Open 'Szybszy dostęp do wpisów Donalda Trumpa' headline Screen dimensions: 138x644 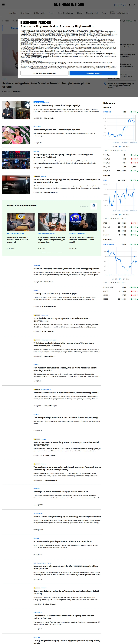click(x=46, y=85)
